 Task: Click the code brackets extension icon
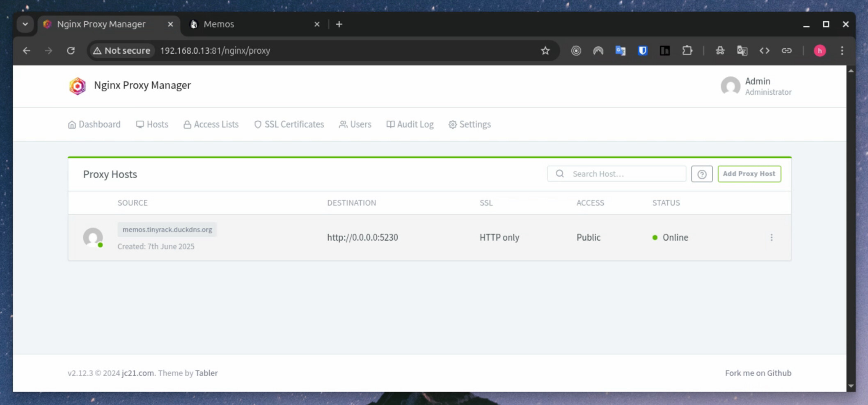[x=764, y=50]
